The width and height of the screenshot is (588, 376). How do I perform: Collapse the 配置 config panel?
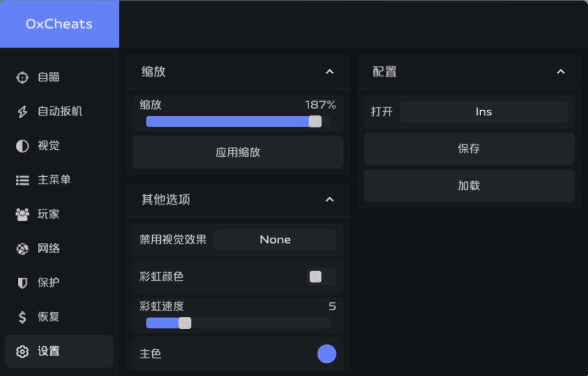[x=561, y=72]
